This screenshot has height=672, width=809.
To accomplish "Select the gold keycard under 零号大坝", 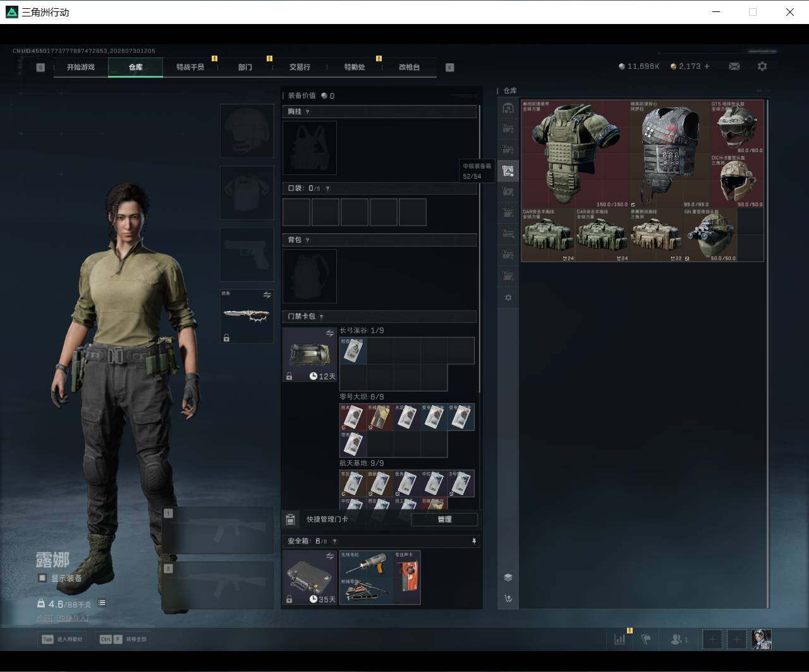I will point(380,417).
